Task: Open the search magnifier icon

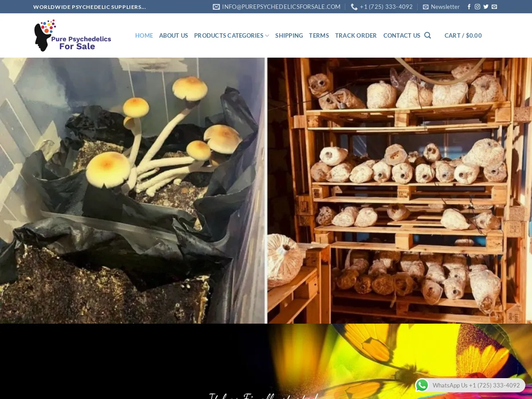Action: point(427,35)
